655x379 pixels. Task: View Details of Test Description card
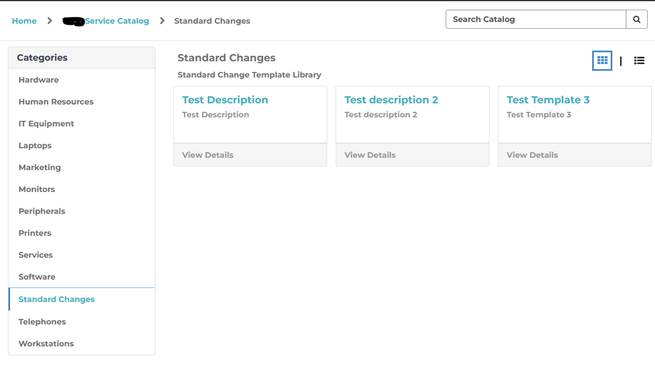(x=208, y=155)
